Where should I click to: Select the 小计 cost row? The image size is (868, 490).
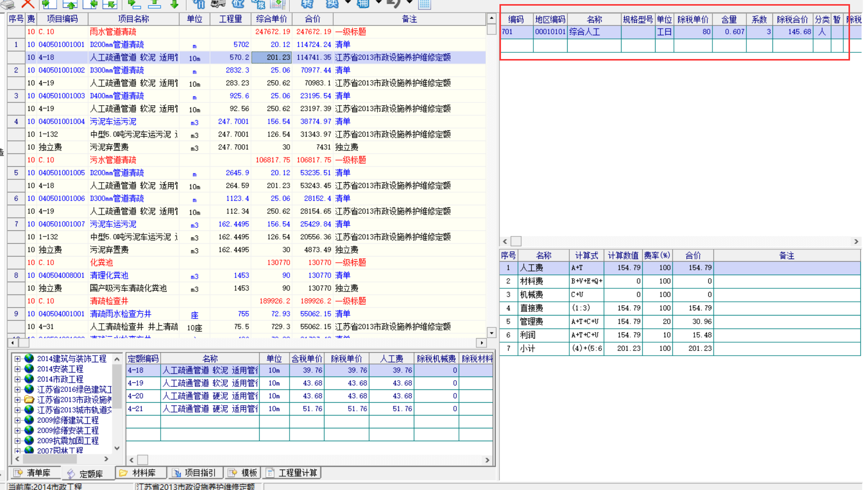(680, 348)
